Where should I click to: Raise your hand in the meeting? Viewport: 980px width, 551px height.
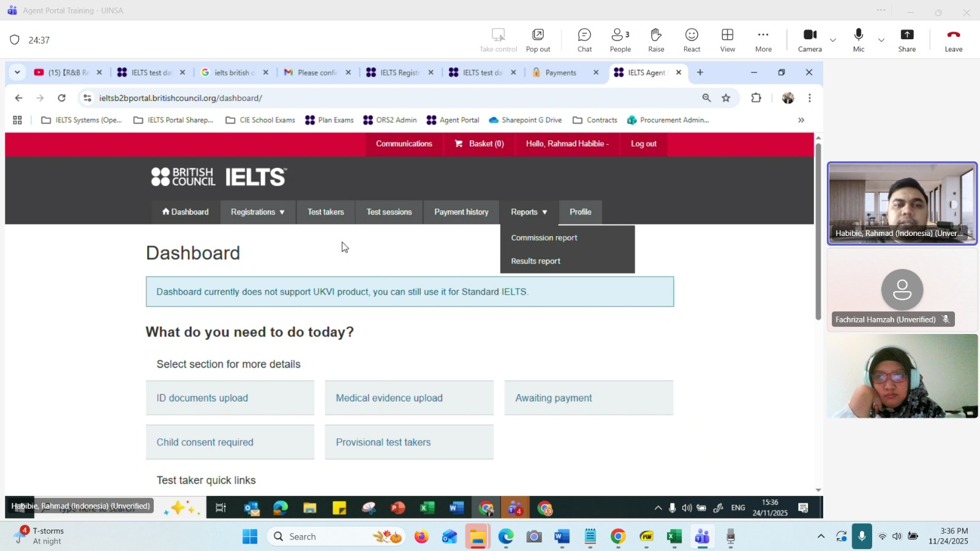[656, 40]
